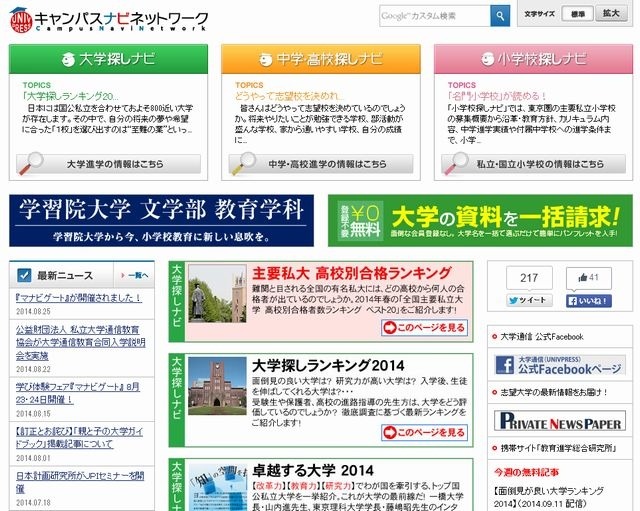This screenshot has width=640, height=511.
Task: Open topic link 「名門小学校」が読める！
Action: (497, 96)
